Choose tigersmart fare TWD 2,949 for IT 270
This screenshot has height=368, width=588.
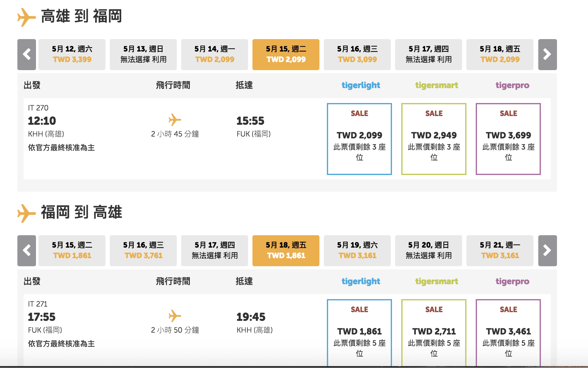(434, 139)
